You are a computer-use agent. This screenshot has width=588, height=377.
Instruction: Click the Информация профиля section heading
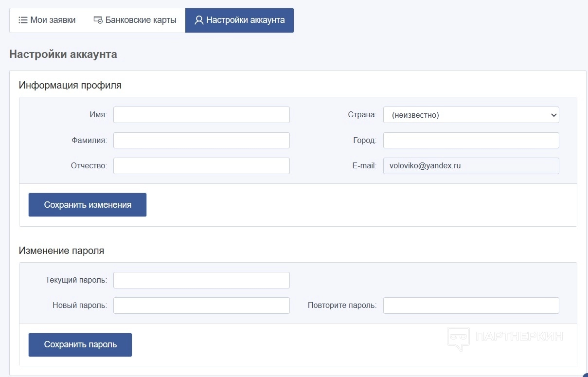[x=70, y=86]
